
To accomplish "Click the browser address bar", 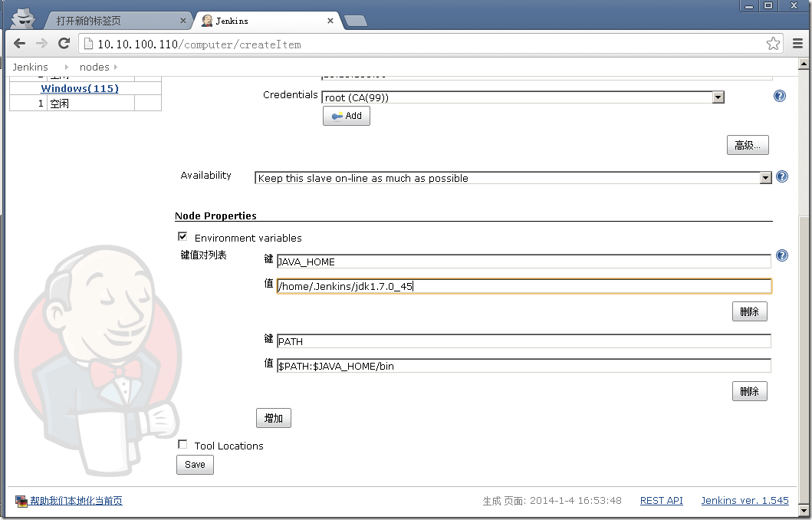I will click(430, 44).
